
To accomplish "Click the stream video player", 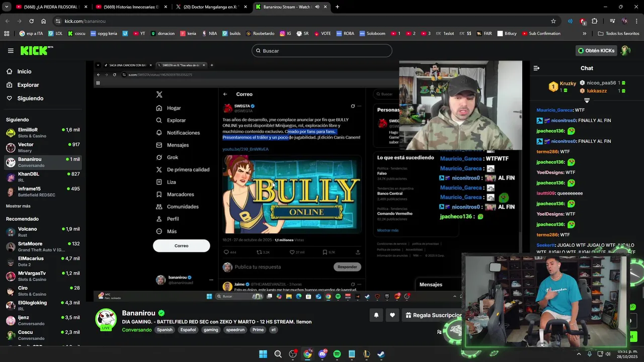I will tap(308, 181).
